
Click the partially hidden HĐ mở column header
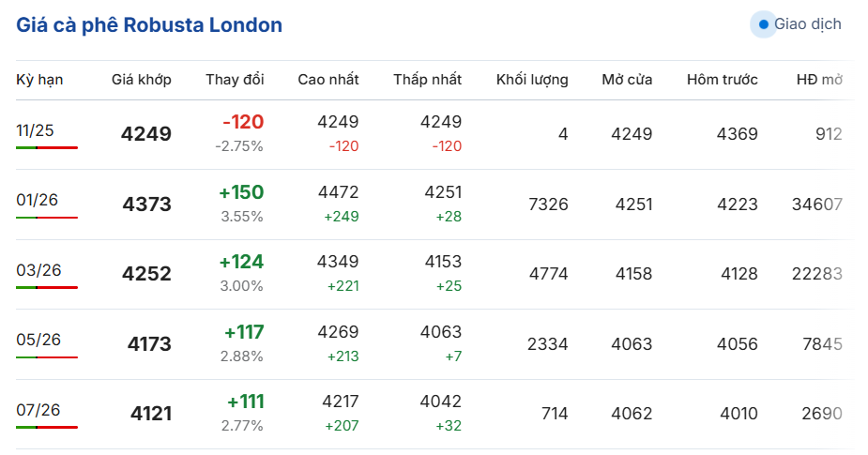[x=819, y=80]
